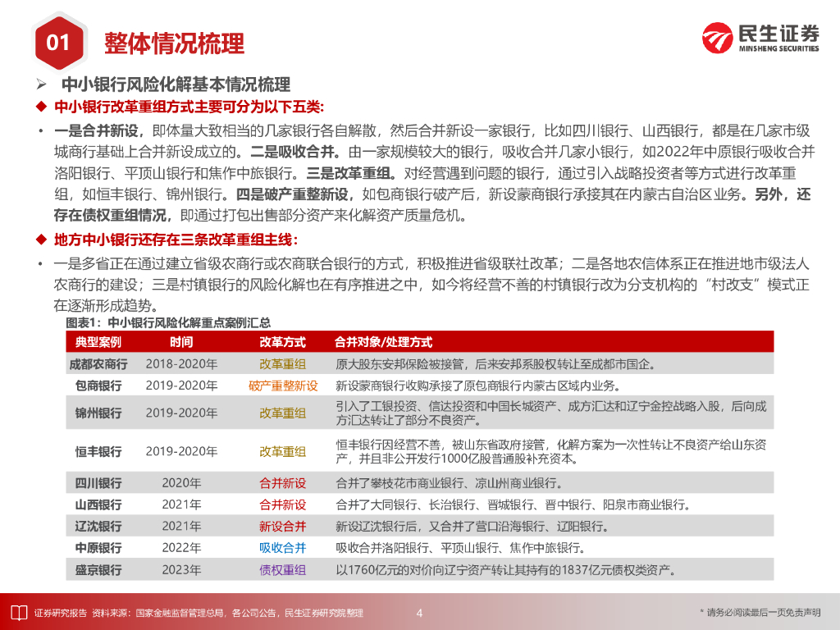Click 合并新设 in the 山西银行 row
Image resolution: width=840 pixels, height=630 pixels.
pos(282,504)
